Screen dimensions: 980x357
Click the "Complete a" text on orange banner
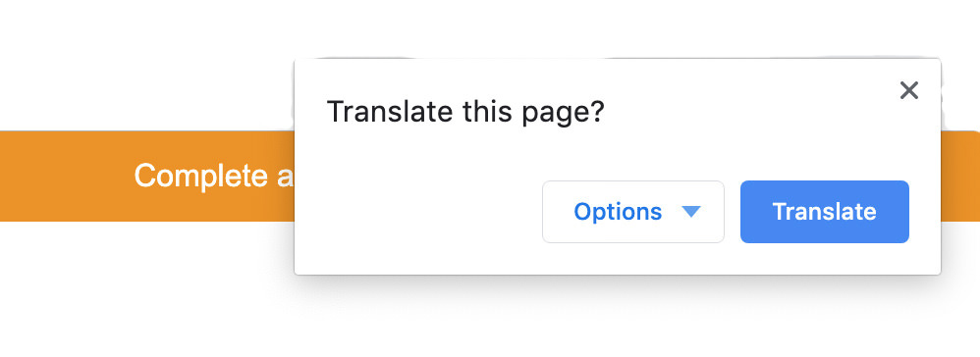point(214,176)
